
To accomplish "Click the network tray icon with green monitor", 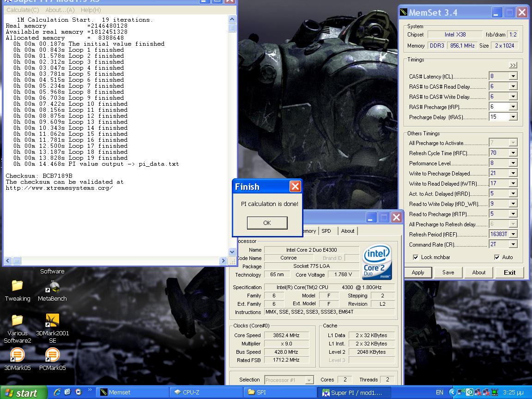I will click(x=495, y=392).
